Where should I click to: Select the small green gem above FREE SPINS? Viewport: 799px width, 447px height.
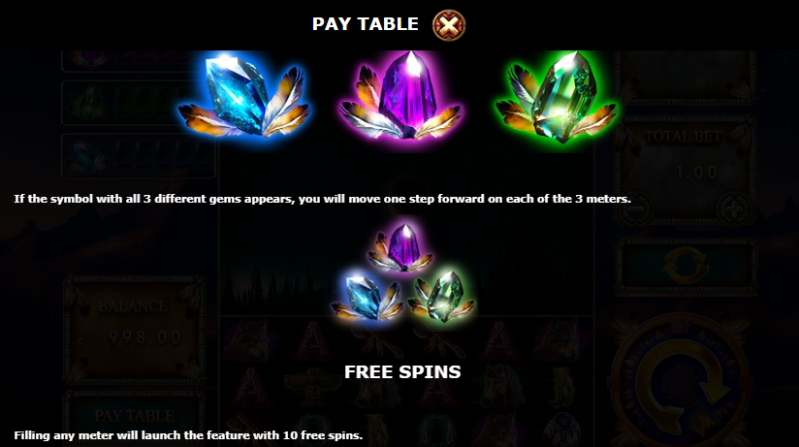click(441, 298)
